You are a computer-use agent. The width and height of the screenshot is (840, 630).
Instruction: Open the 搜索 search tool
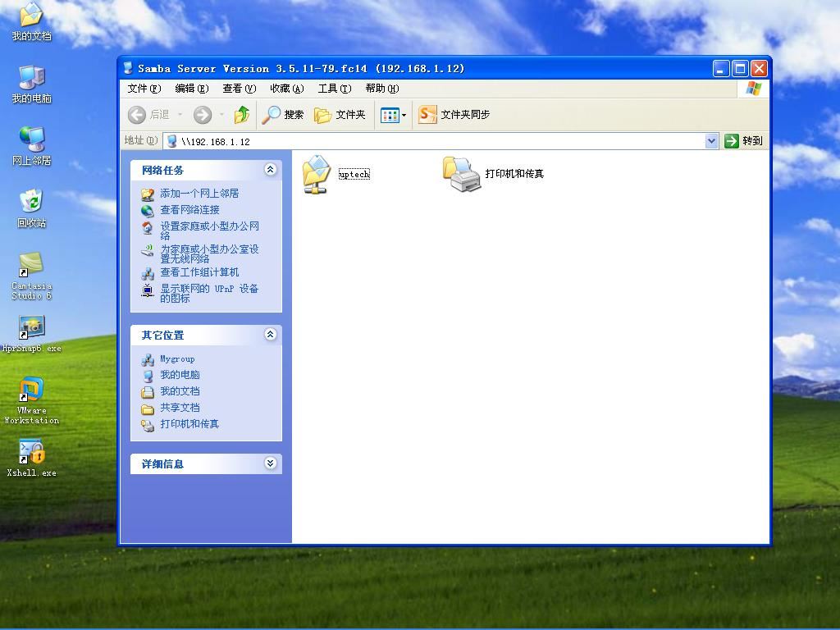[x=283, y=115]
